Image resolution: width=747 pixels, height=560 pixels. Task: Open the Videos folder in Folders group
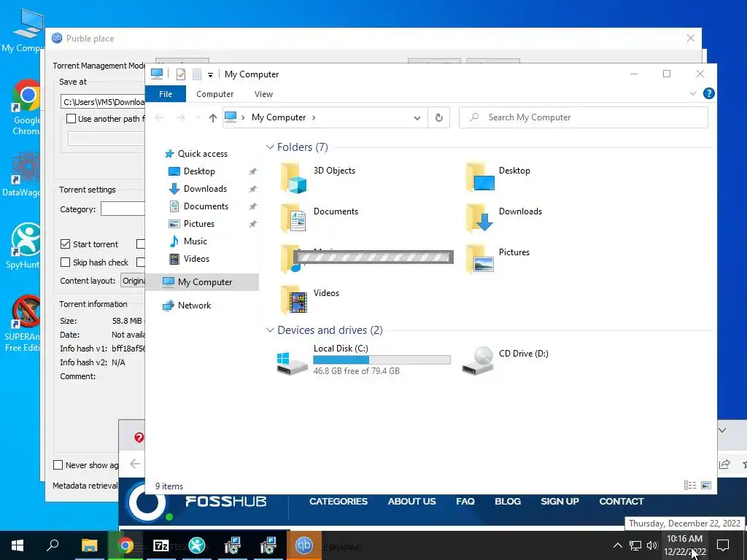tap(309, 300)
